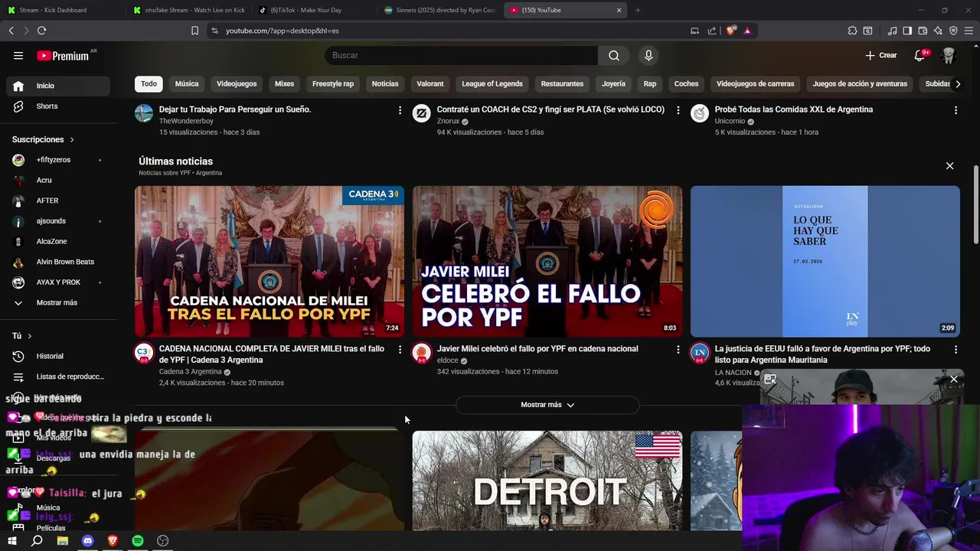The height and width of the screenshot is (551, 980).
Task: Select the Valorant filter chip
Action: click(430, 83)
